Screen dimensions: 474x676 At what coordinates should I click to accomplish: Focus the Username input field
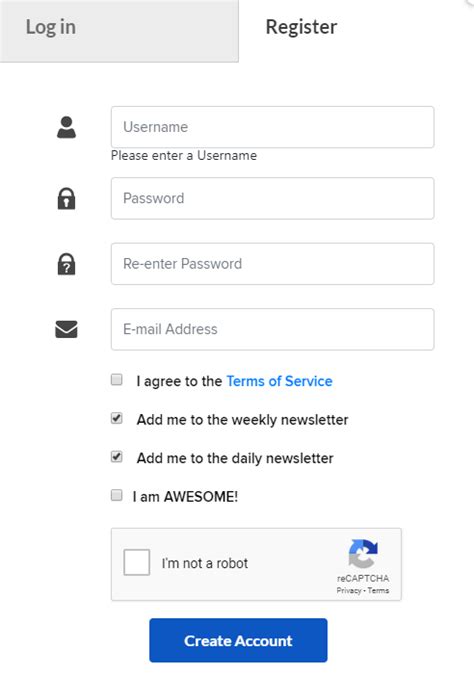point(272,127)
